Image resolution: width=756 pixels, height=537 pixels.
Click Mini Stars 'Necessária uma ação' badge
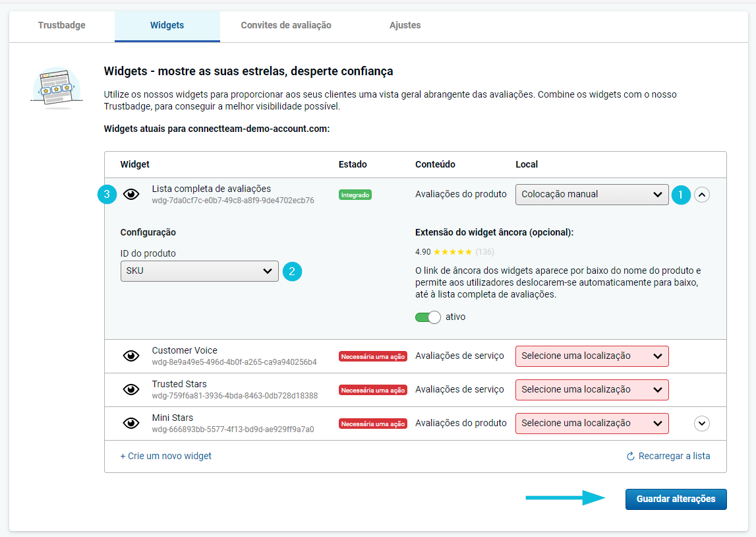click(x=372, y=424)
